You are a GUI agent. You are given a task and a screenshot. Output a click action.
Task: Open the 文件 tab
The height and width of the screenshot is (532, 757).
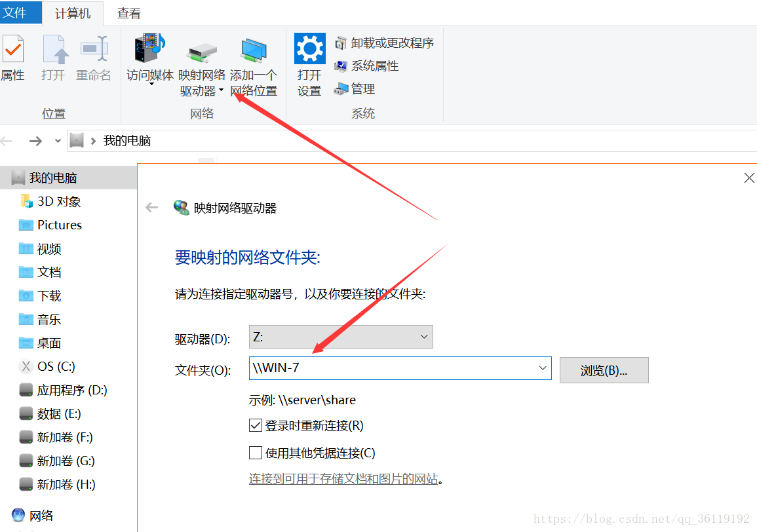[20, 12]
